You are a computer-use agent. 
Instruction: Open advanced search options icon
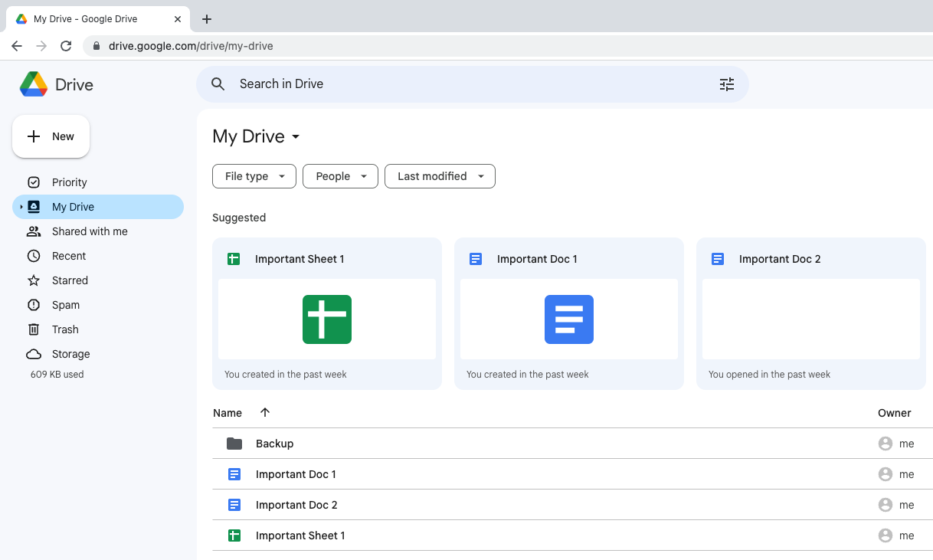[727, 84]
